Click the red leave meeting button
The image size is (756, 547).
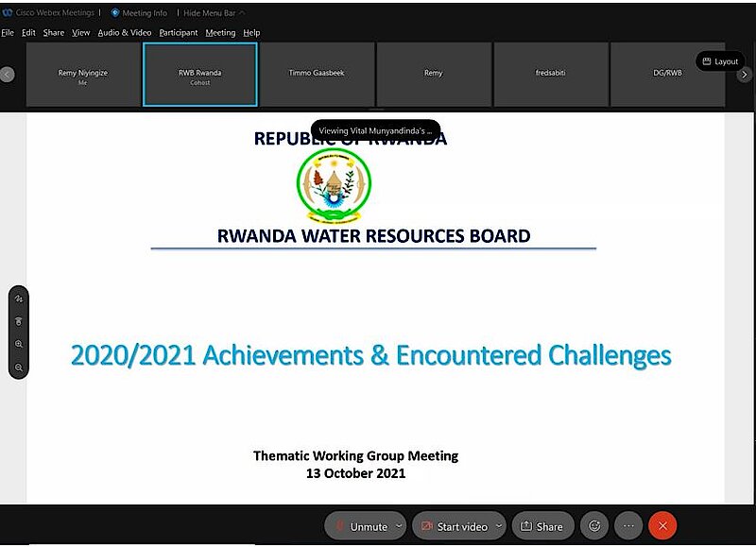click(662, 526)
